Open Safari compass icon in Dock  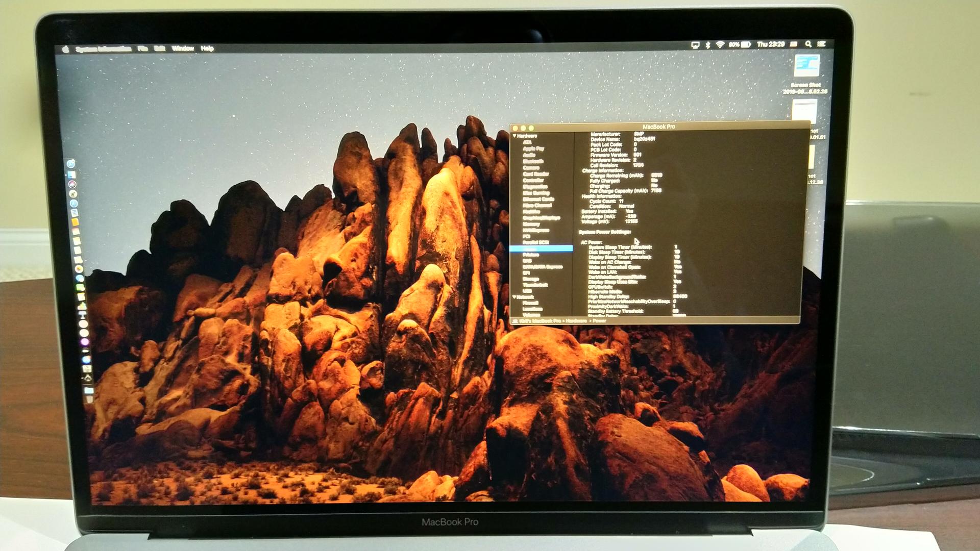[74, 203]
